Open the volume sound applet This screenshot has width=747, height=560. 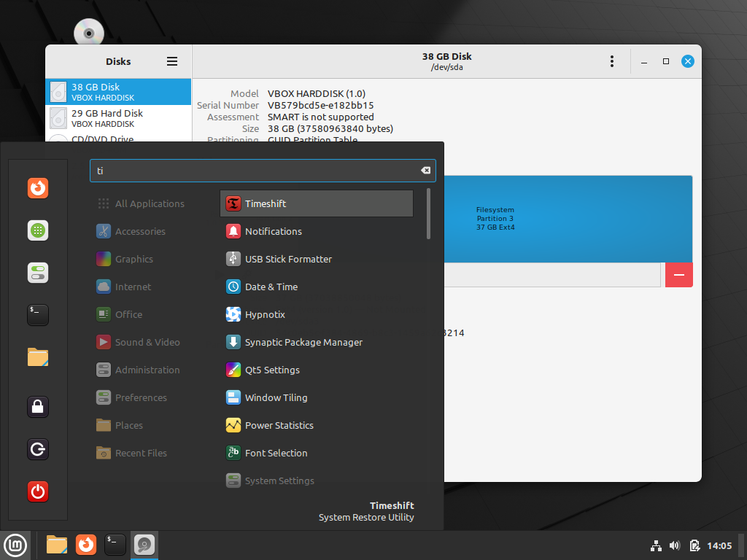pyautogui.click(x=675, y=545)
